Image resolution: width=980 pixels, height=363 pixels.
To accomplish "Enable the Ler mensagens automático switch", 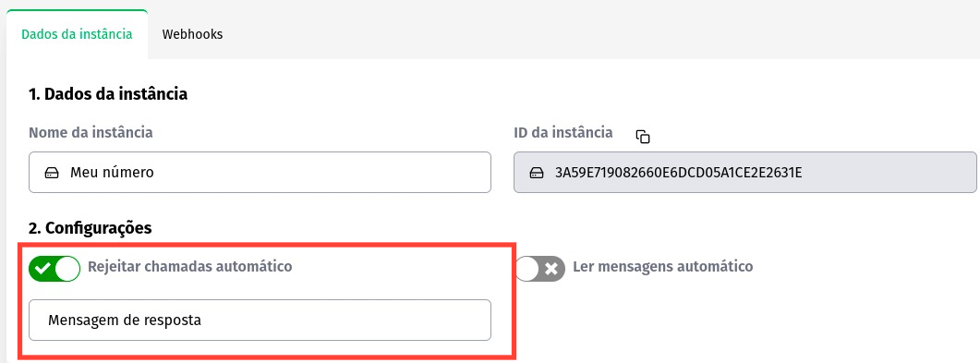I will point(539,269).
